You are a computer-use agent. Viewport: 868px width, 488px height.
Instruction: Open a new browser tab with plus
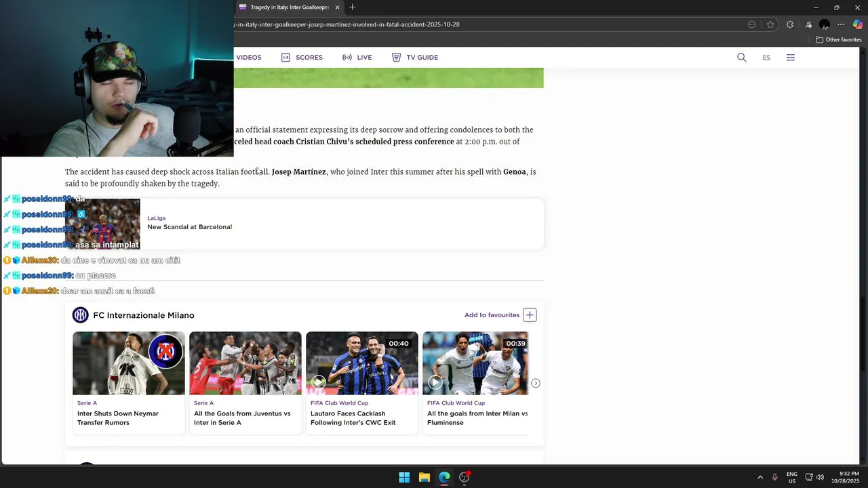click(x=352, y=7)
